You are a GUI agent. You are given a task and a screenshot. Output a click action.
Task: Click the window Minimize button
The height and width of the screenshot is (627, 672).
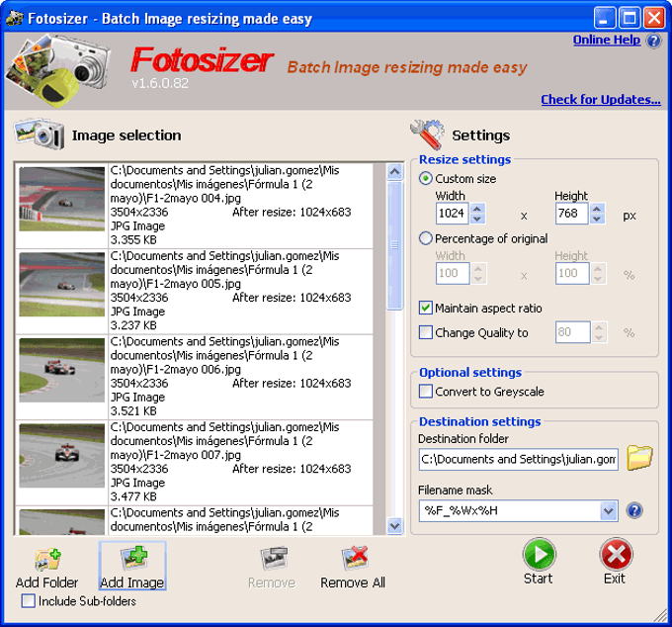pos(605,18)
